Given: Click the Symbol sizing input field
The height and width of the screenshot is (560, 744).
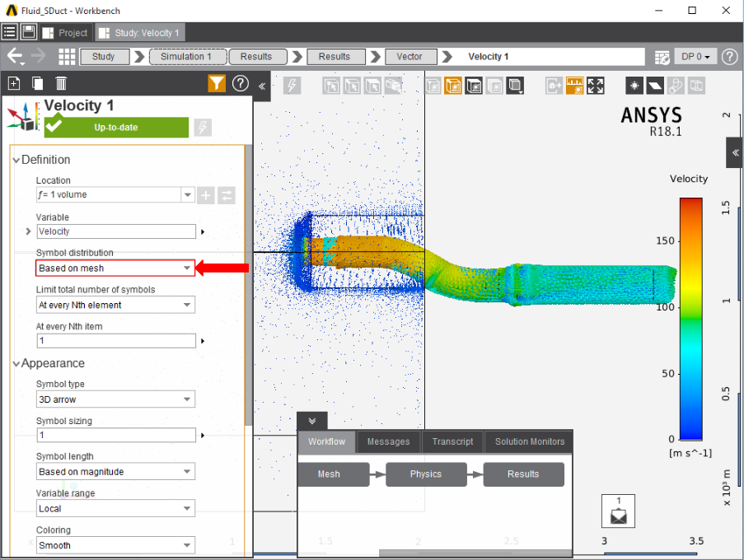Looking at the screenshot, I should tap(116, 435).
